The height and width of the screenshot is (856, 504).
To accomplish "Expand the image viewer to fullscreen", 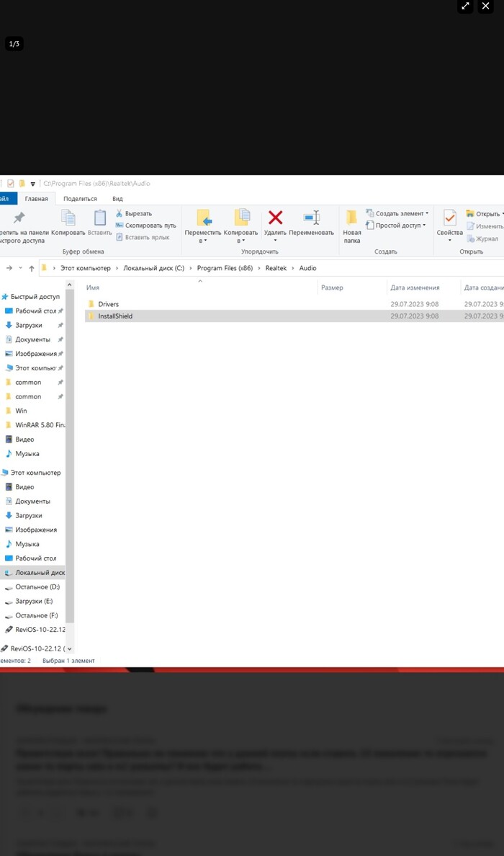I will (x=465, y=6).
